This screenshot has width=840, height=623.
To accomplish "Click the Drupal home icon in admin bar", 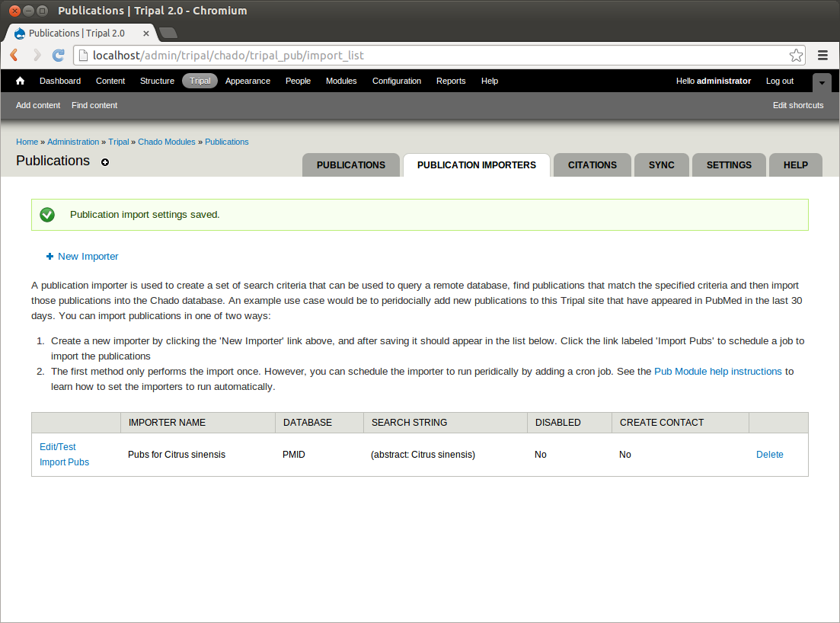I will tap(21, 81).
